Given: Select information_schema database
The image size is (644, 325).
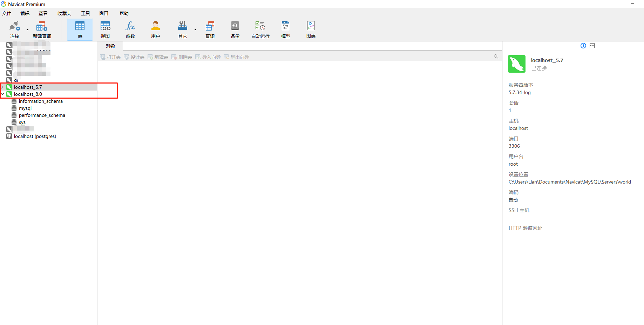Looking at the screenshot, I should pyautogui.click(x=41, y=101).
